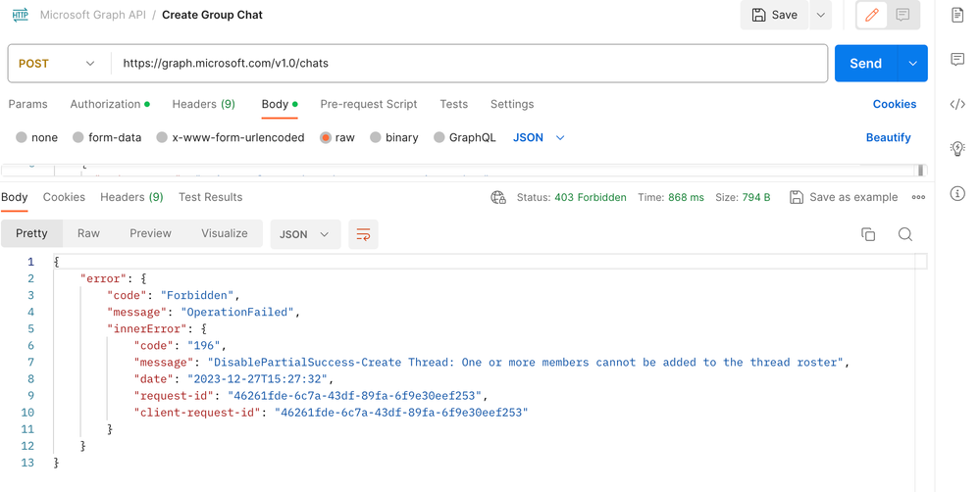Switch response view to Raw

pyautogui.click(x=88, y=233)
